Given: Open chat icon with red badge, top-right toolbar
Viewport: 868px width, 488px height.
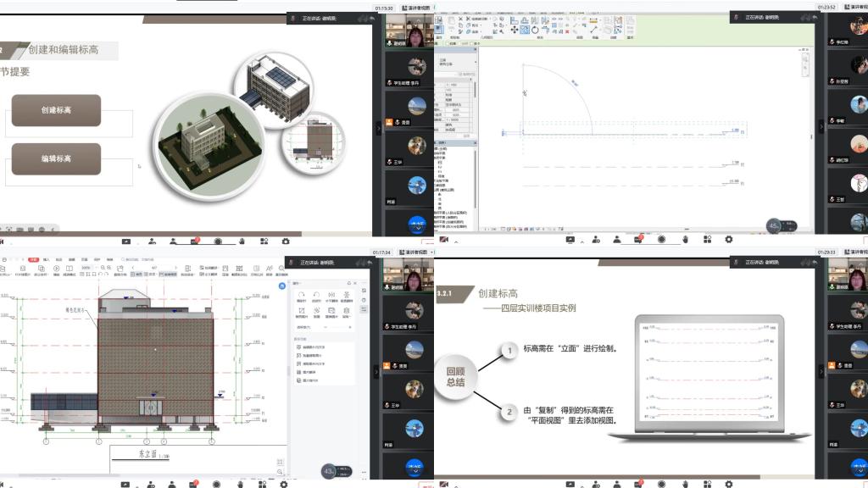Looking at the screenshot, I should coord(638,240).
